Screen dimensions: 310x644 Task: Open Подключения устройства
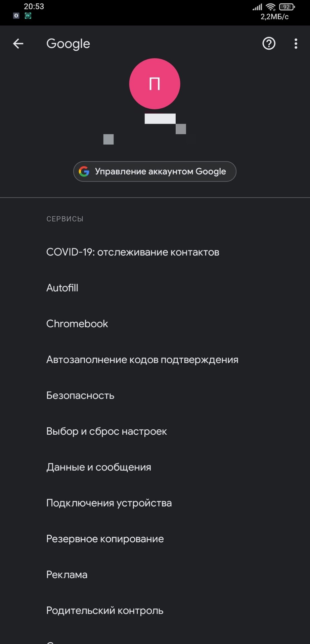(155, 503)
